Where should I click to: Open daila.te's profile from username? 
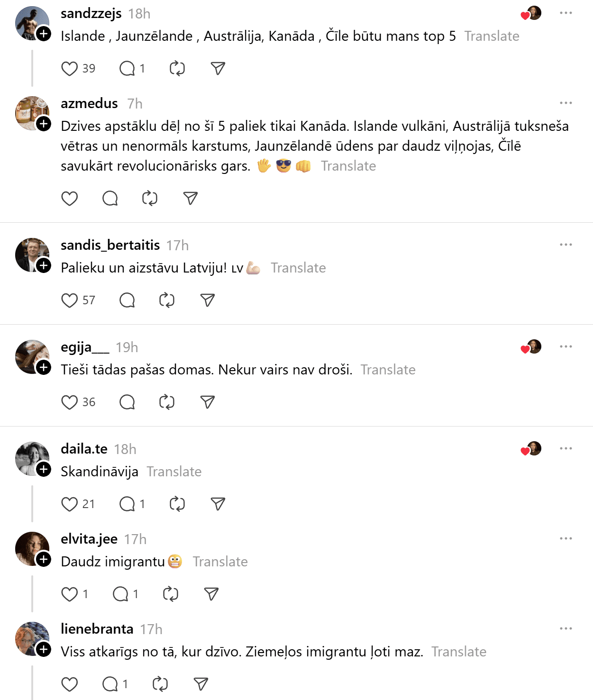(84, 449)
